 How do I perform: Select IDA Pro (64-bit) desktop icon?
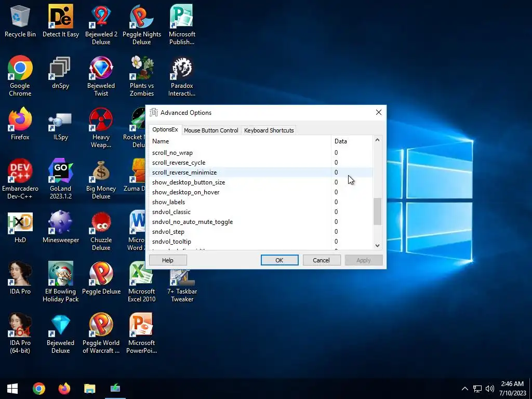tap(20, 333)
